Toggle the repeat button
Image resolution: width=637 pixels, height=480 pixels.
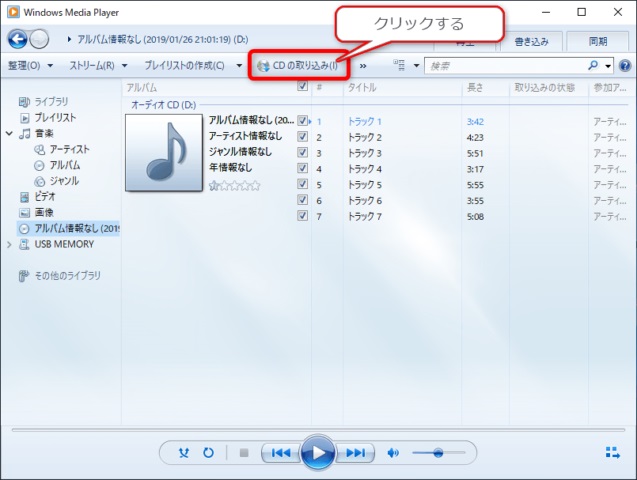208,452
